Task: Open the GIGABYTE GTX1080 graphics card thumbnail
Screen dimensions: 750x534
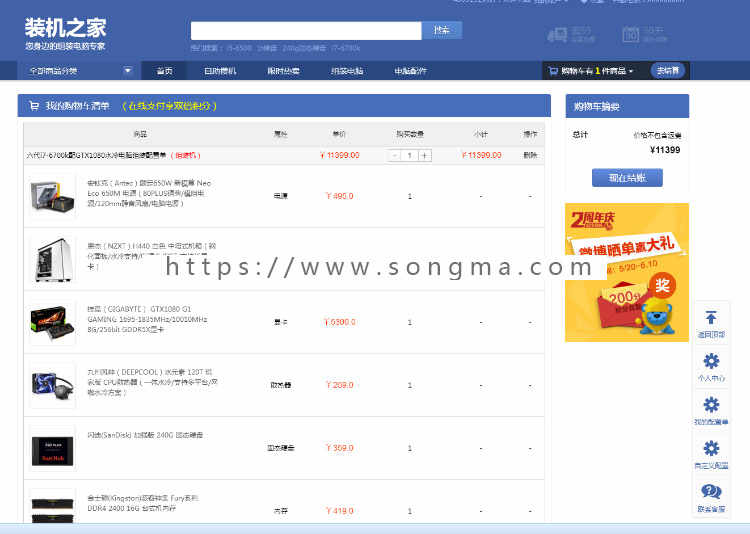Action: point(53,322)
